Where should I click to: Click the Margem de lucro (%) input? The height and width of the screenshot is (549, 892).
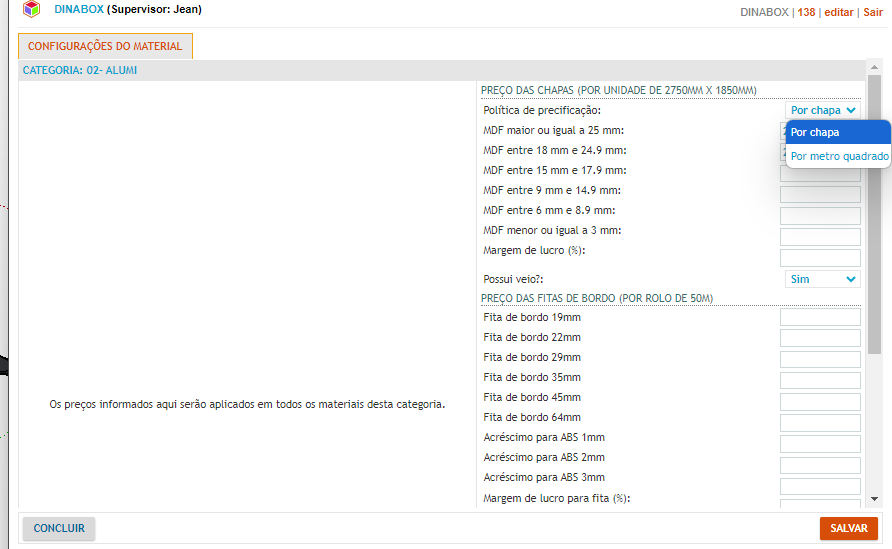tap(819, 258)
